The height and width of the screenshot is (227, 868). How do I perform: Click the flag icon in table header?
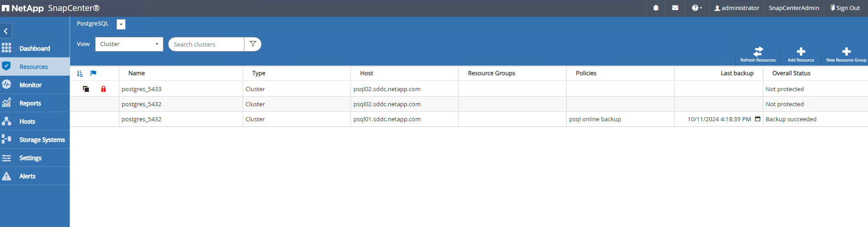(x=93, y=73)
